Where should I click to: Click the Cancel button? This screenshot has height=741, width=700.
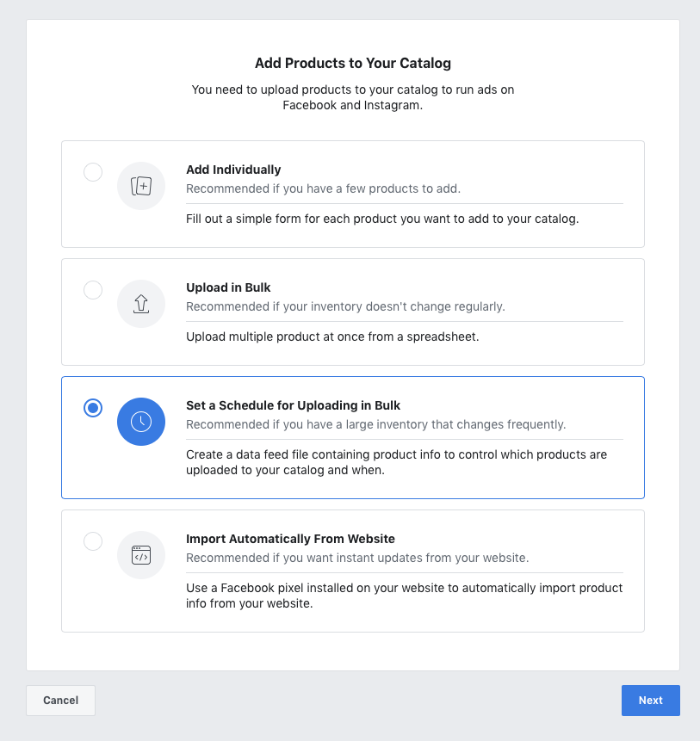coord(60,701)
